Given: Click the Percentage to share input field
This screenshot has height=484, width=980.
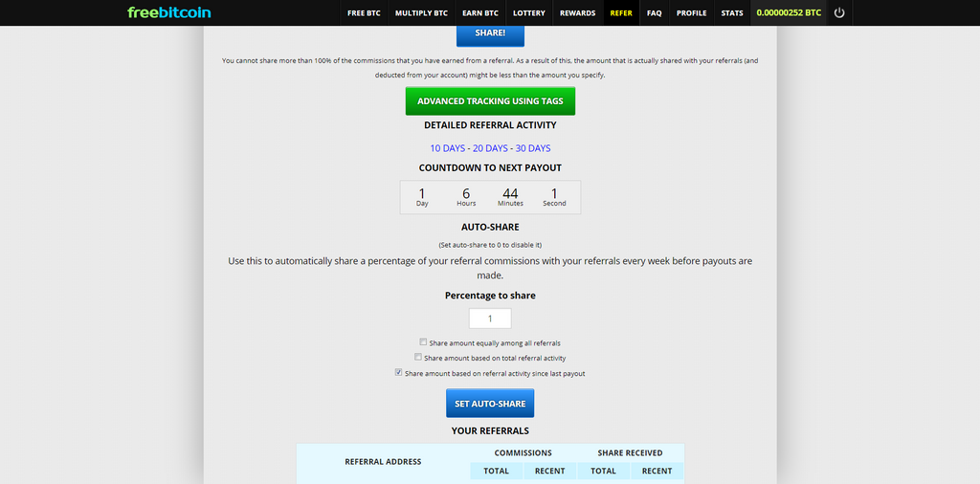Looking at the screenshot, I should pos(490,319).
